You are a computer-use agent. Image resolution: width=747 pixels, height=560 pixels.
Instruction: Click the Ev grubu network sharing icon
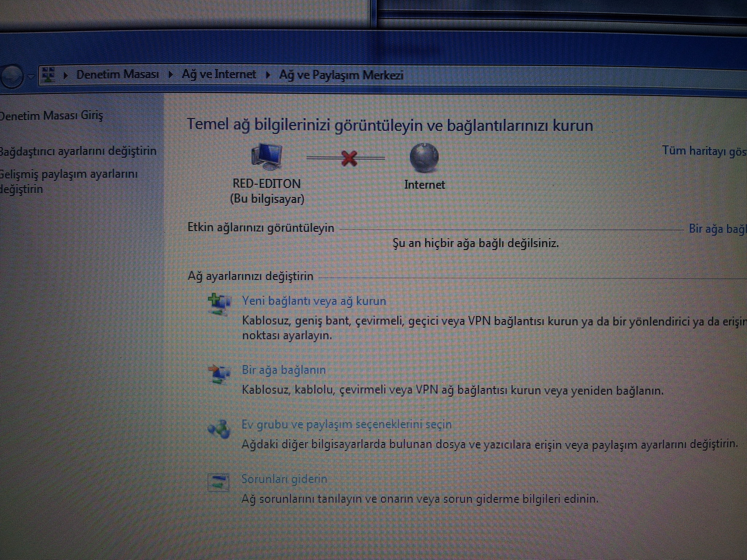click(219, 428)
